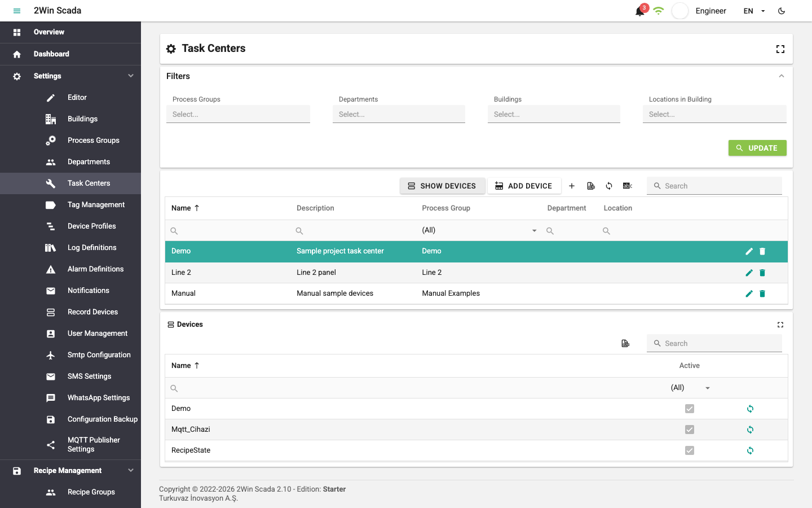
Task: Delete the Manual task center
Action: tap(762, 294)
